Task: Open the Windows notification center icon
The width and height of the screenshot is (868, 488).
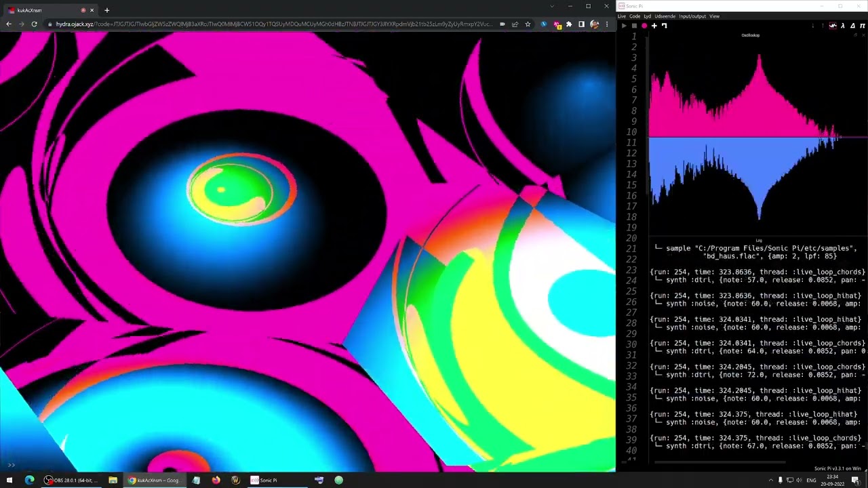Action: 856,481
